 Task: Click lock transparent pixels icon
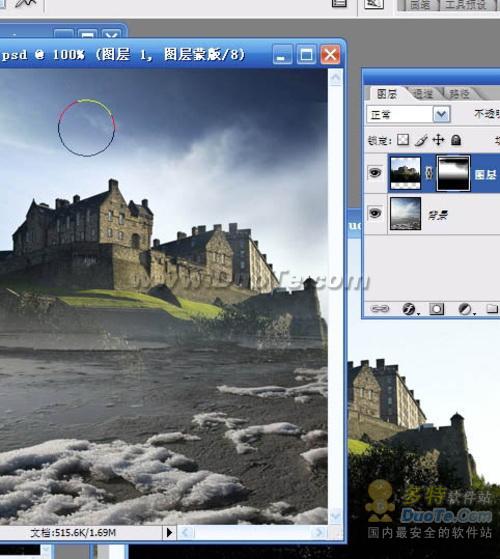pos(403,139)
